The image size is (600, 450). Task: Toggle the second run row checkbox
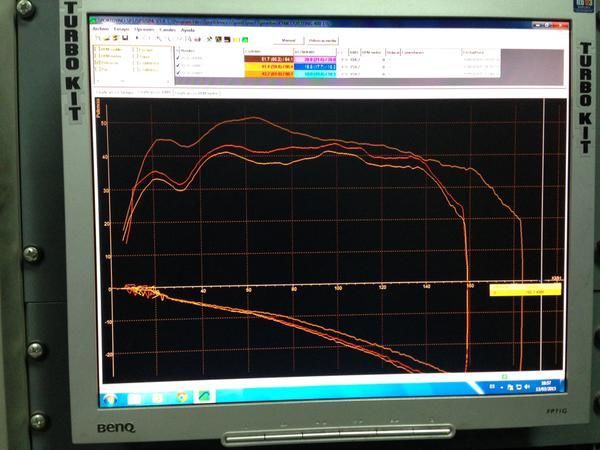[x=178, y=65]
